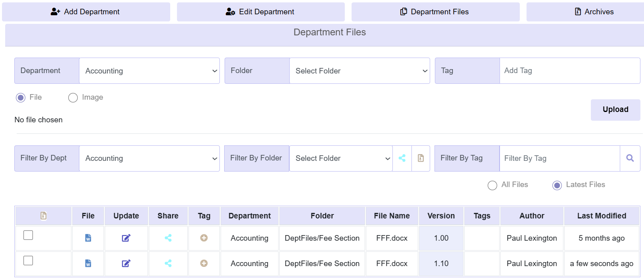Open Word file icon for FFF.docx version 1.10
This screenshot has width=644, height=278.
[88, 263]
